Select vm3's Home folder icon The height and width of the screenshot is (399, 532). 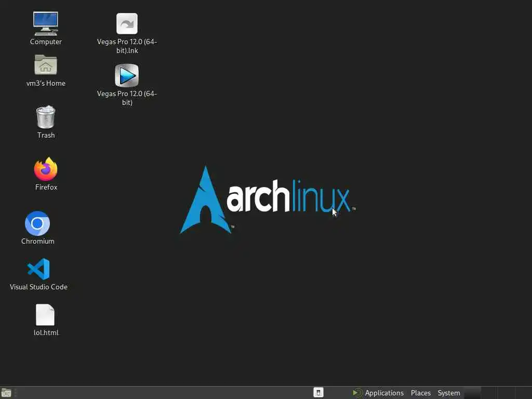pyautogui.click(x=46, y=65)
